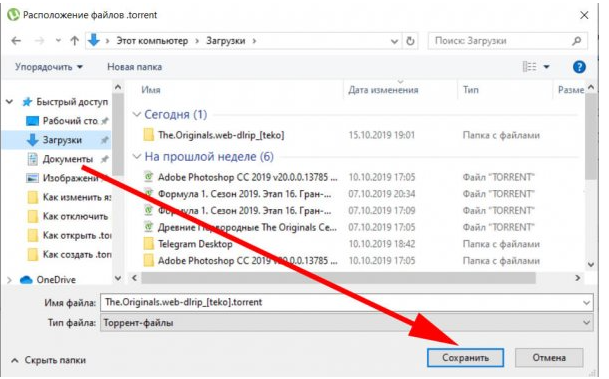Viewport: 609px width, 379px height.
Task: Click file list scroll-left arrow
Action: pyautogui.click(x=134, y=278)
